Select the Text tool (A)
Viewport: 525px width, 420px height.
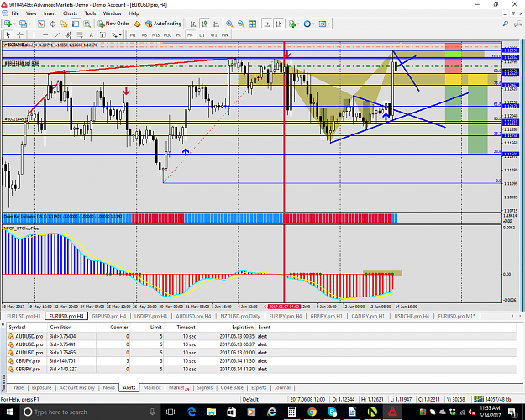[91, 34]
